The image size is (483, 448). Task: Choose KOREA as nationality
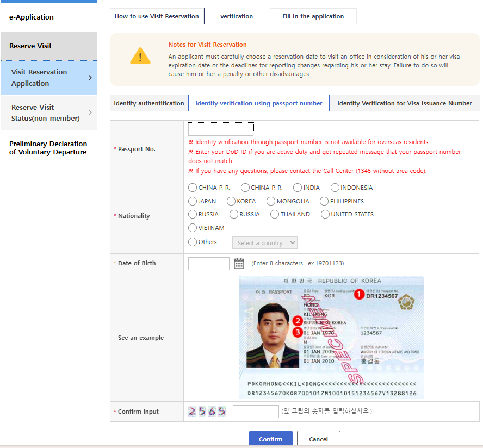tap(231, 201)
